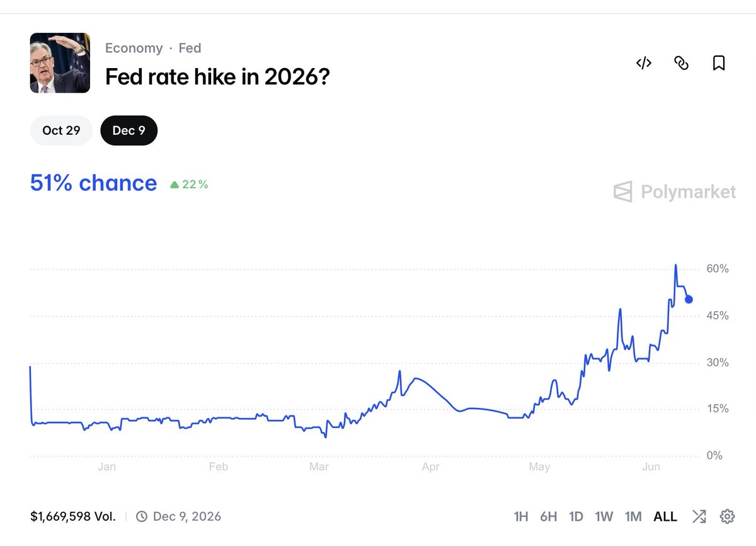Click the blue endpoint dot on the chart

(689, 299)
